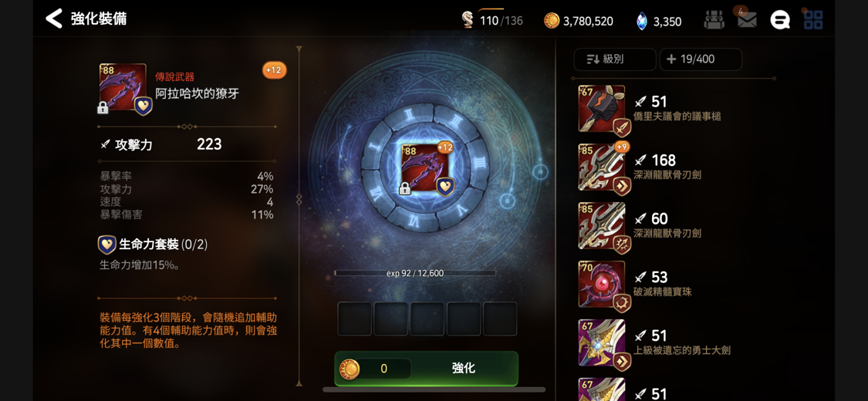
Task: Tap the blue crystal currency icon
Action: [641, 21]
